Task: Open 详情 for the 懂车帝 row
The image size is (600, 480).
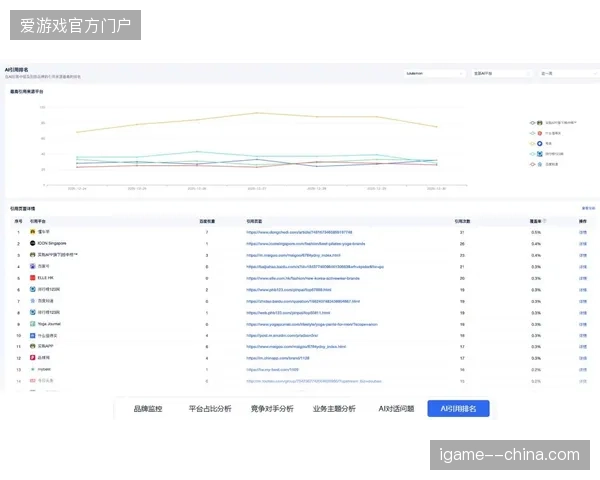Action: 583,232
